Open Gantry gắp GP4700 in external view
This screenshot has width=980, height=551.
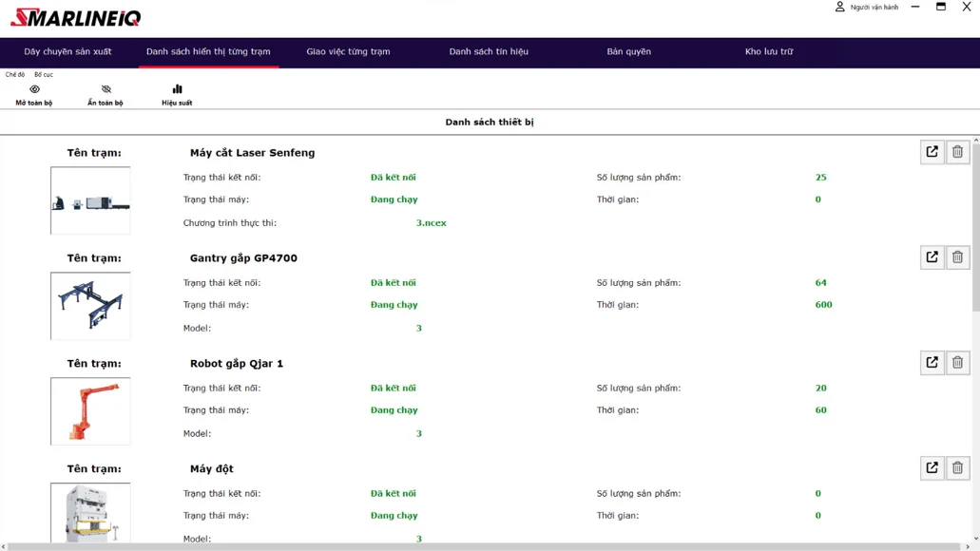(x=932, y=257)
